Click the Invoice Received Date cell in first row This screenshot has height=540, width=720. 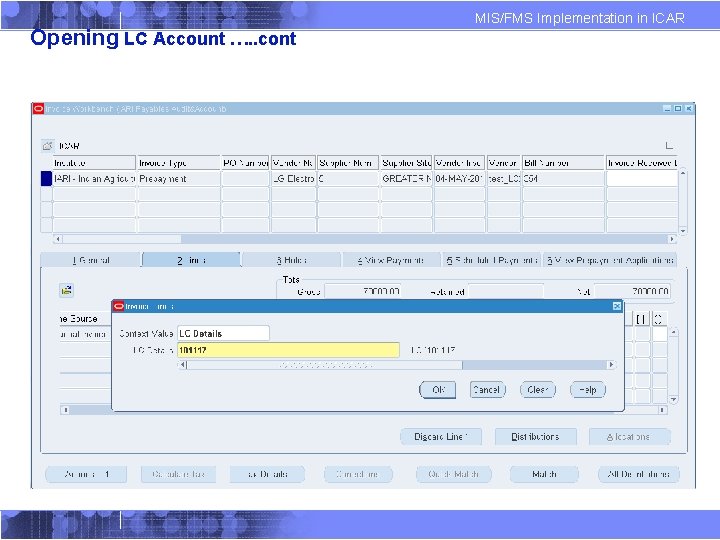[x=642, y=179]
